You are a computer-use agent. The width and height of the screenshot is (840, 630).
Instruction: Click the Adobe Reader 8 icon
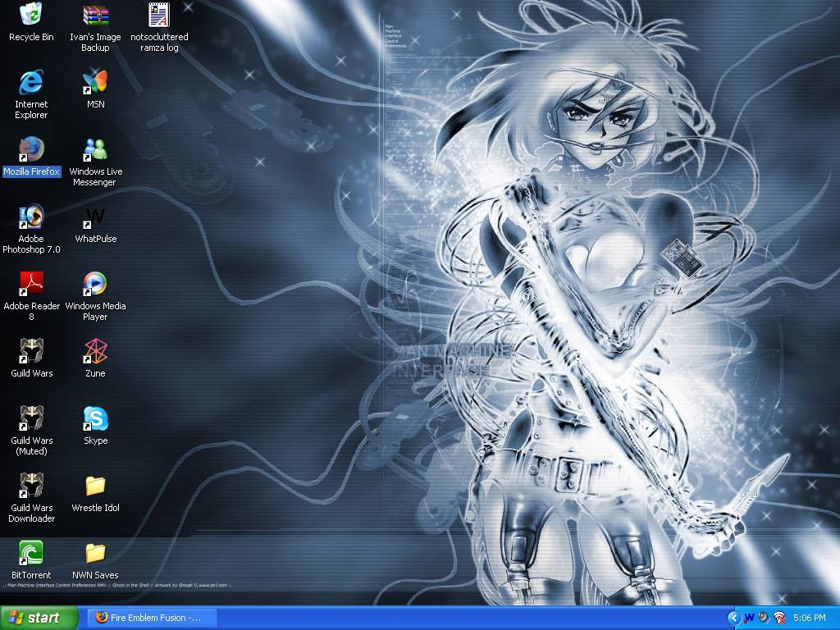(31, 285)
